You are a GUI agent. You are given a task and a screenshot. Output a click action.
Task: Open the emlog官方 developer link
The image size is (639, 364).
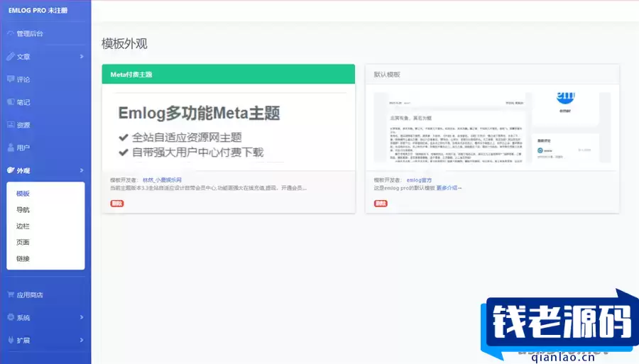click(419, 180)
